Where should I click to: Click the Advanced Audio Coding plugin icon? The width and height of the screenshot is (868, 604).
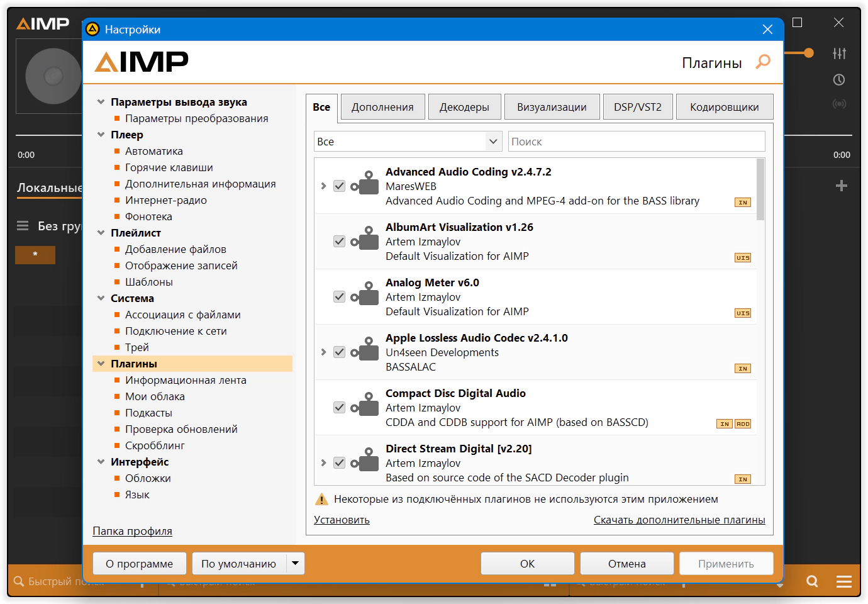point(365,184)
